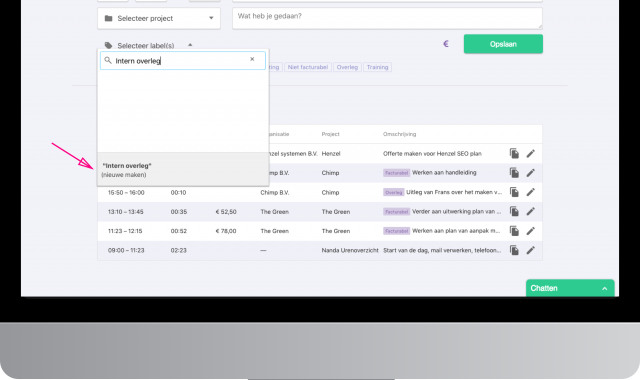The height and width of the screenshot is (380, 640).
Task: Open the Selecteer project dropdown
Action: coord(159,18)
